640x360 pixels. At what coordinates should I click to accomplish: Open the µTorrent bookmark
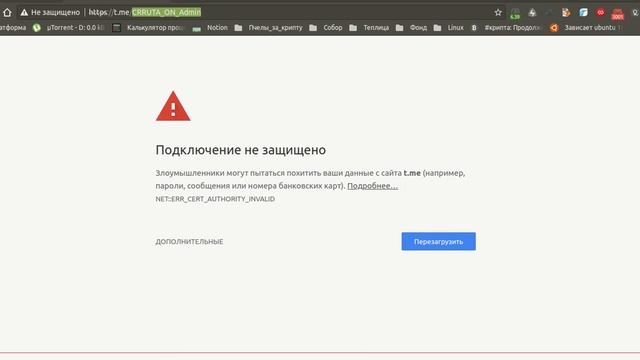click(68, 28)
